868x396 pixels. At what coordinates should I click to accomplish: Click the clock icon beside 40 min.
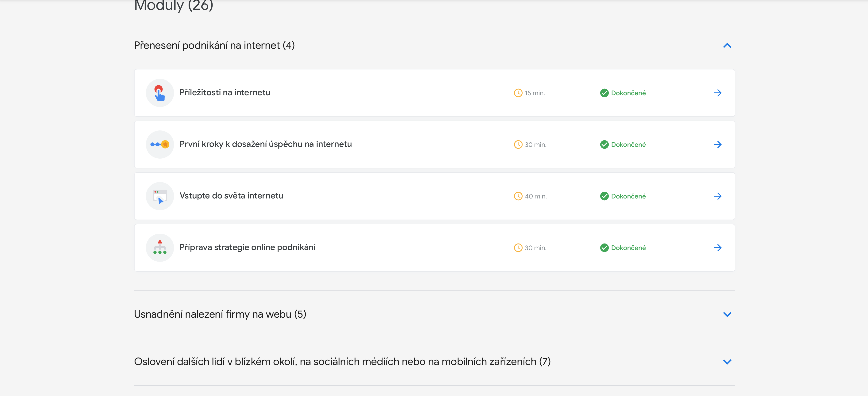point(518,196)
